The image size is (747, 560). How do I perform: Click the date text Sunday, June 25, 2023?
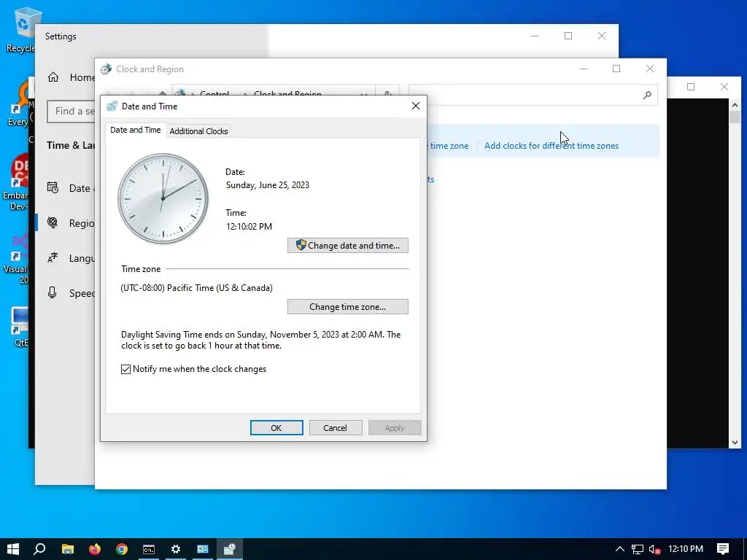click(x=267, y=184)
